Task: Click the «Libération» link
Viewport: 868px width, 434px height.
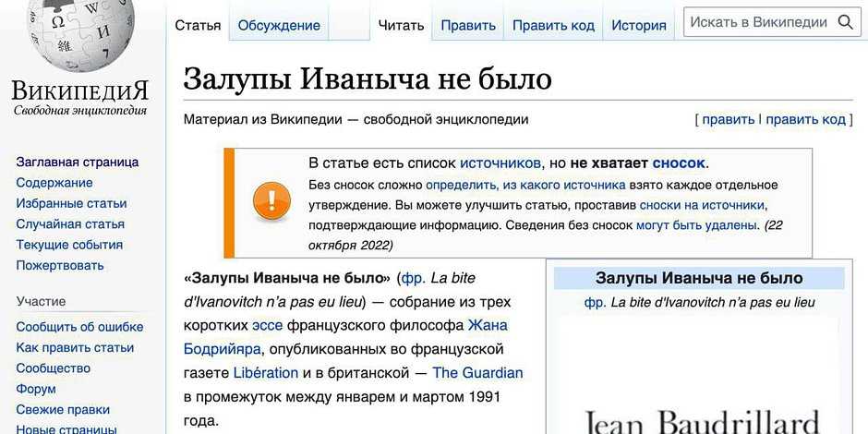Action: pyautogui.click(x=266, y=373)
